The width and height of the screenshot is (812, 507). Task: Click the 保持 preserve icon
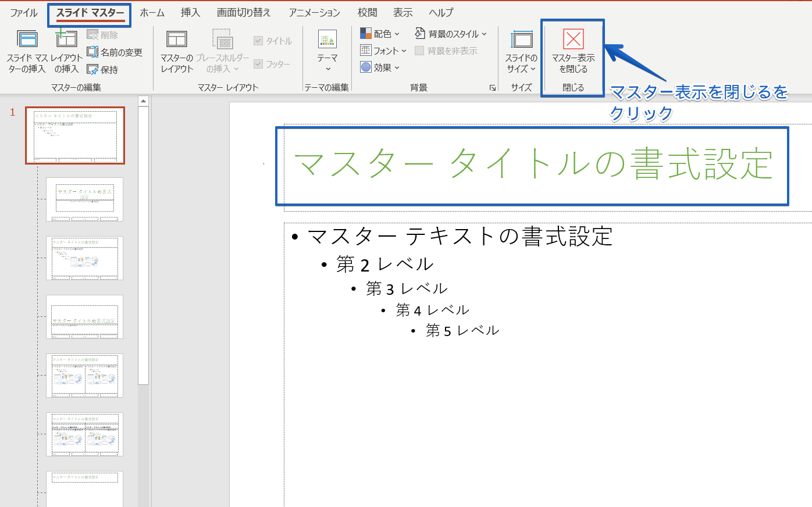(x=92, y=70)
